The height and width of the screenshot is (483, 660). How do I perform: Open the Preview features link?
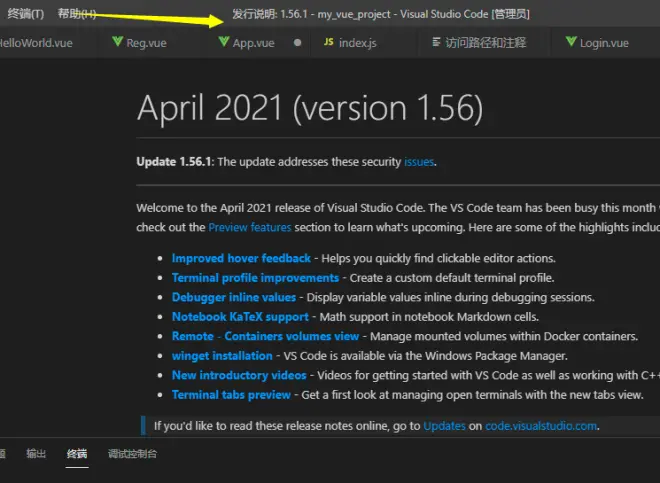coord(250,227)
